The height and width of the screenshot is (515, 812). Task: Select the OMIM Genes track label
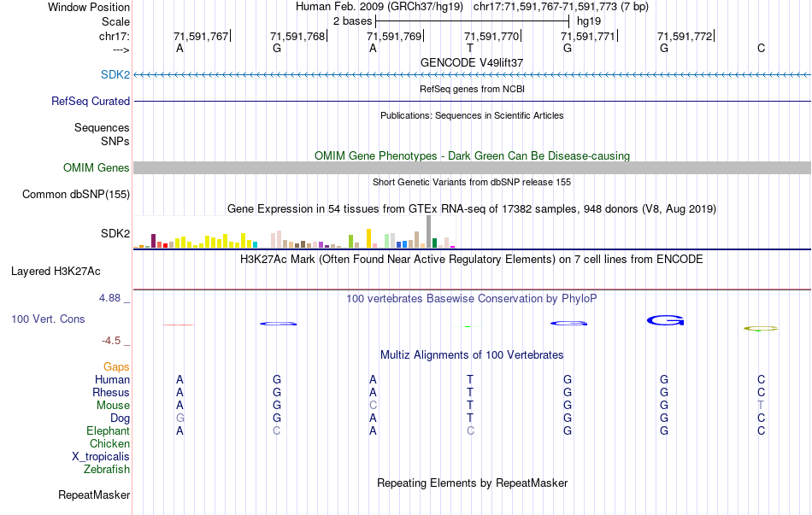(x=97, y=167)
